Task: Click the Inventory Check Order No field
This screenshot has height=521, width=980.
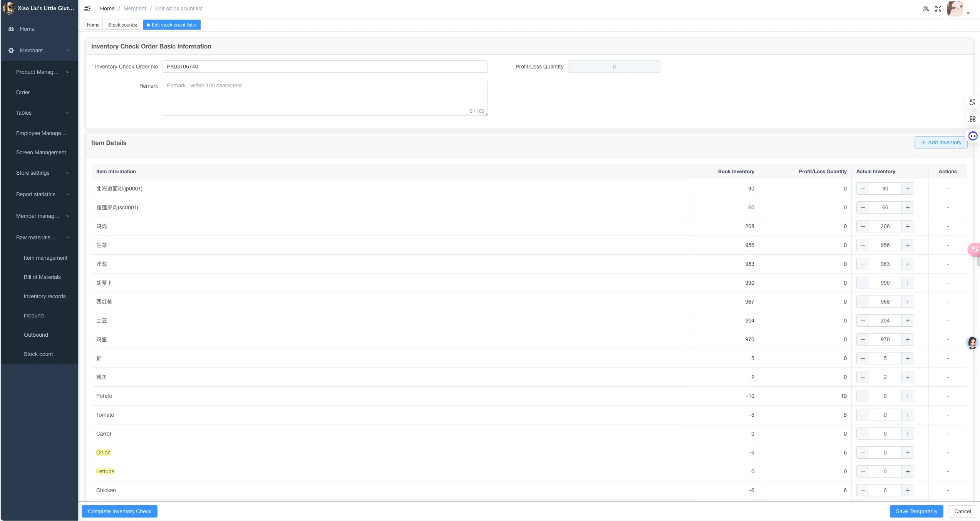Action: click(x=325, y=67)
